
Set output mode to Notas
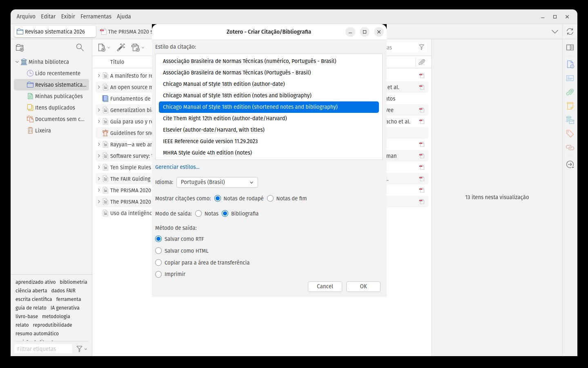[x=198, y=213]
